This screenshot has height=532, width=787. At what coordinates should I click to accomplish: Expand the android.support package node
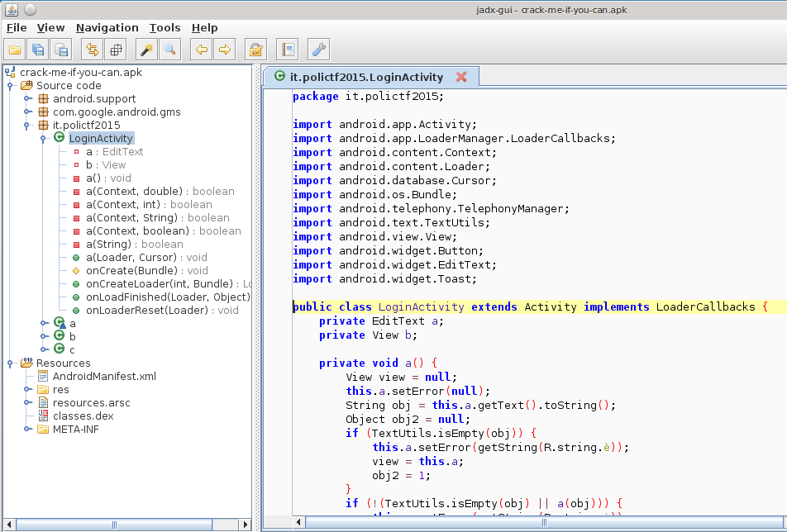pos(26,99)
